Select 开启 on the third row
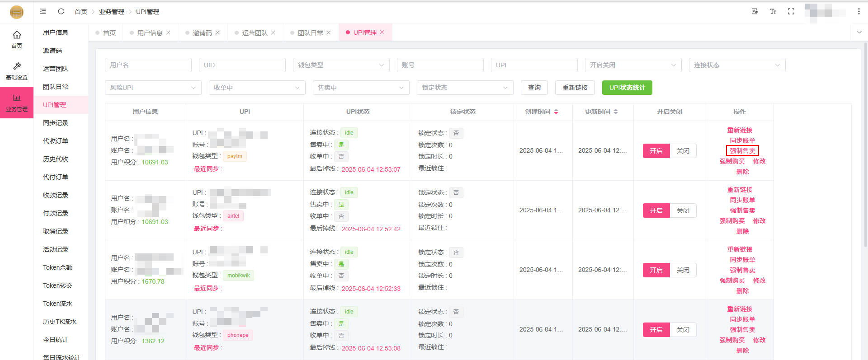Image resolution: width=868 pixels, height=360 pixels. click(656, 270)
